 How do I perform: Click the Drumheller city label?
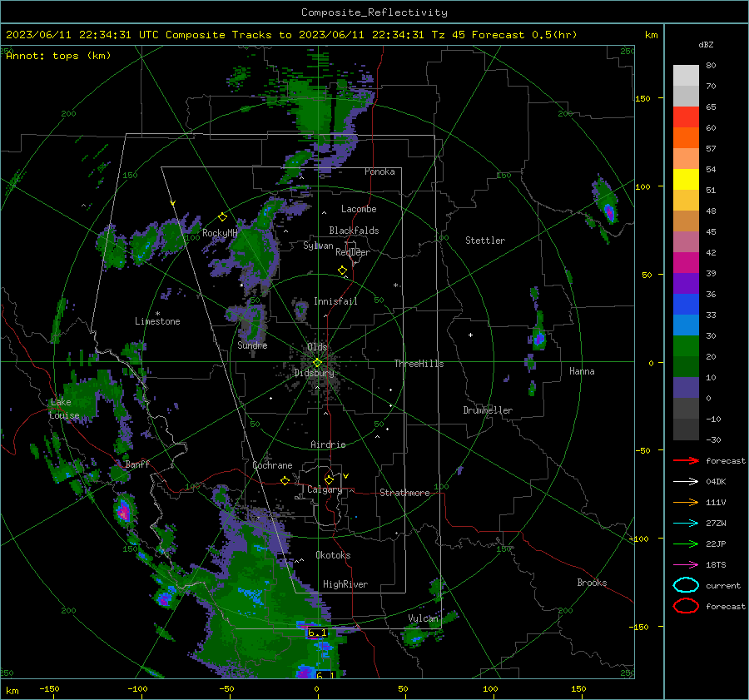(x=488, y=410)
